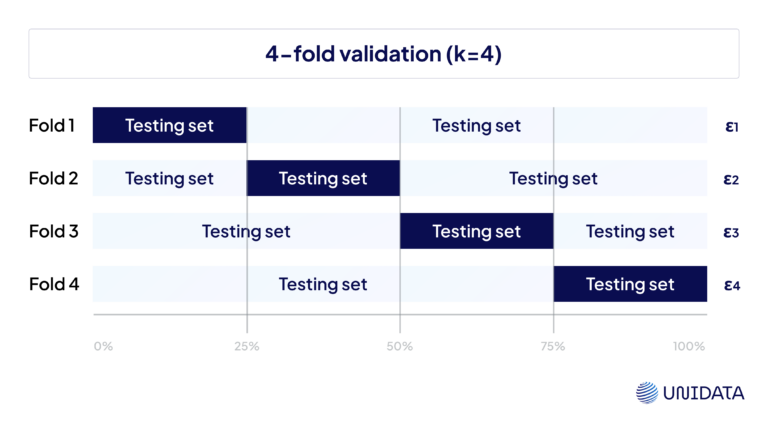768x424 pixels.
Task: Click the dark Testing set block in Fold 4
Action: [630, 284]
